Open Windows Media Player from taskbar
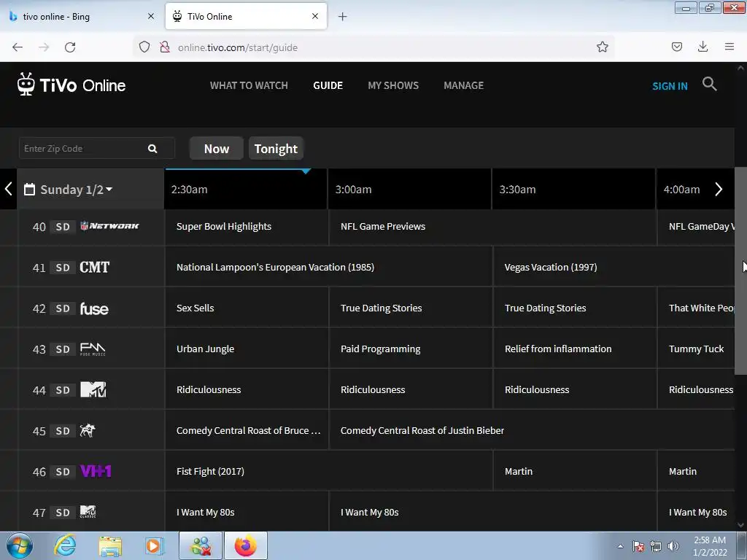 click(x=154, y=545)
